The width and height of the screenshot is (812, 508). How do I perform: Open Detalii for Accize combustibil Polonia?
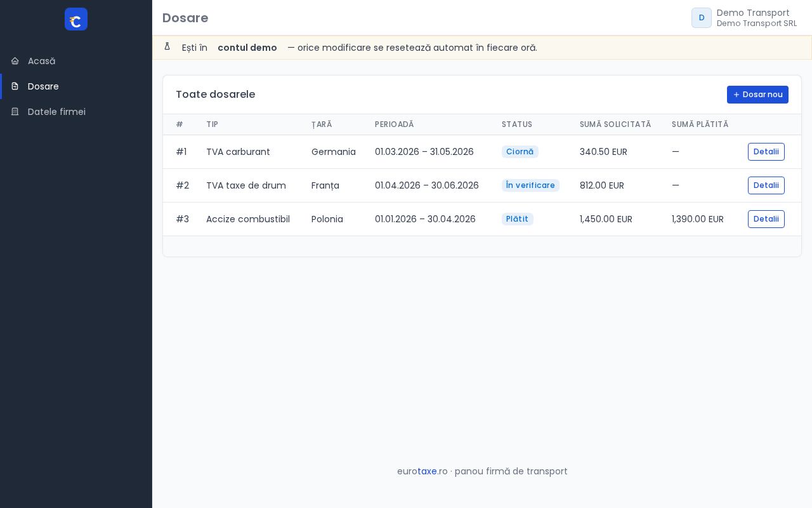[766, 219]
